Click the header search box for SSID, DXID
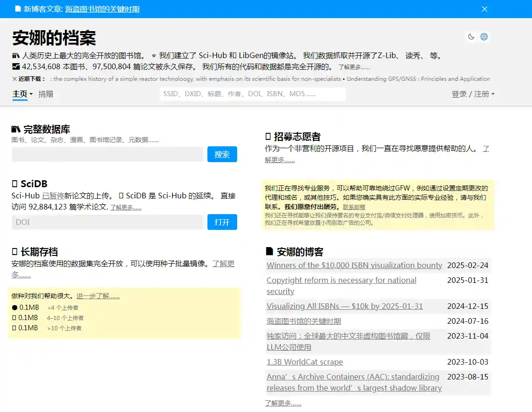 coord(253,94)
